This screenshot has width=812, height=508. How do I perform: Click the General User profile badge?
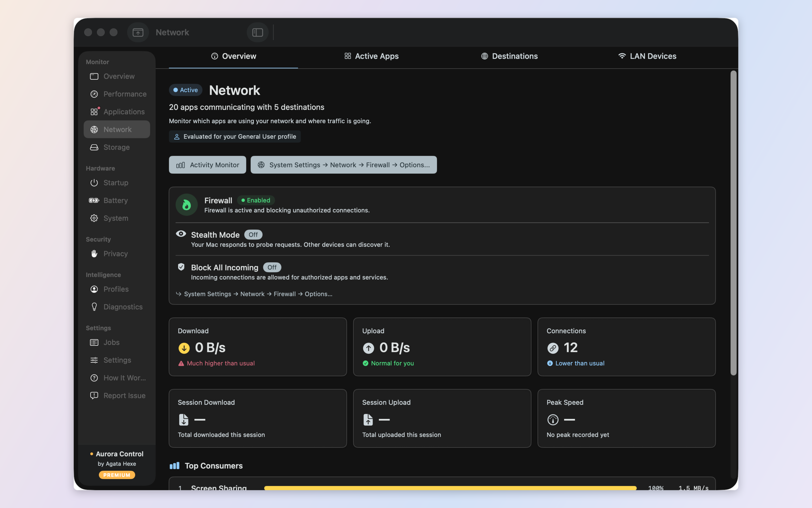click(235, 137)
